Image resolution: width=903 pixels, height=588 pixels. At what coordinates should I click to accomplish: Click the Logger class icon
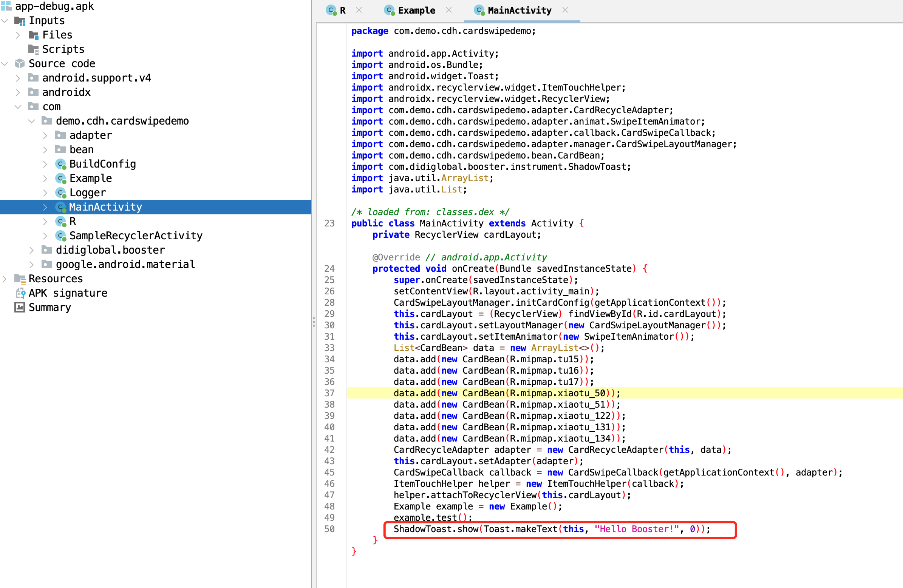61,192
